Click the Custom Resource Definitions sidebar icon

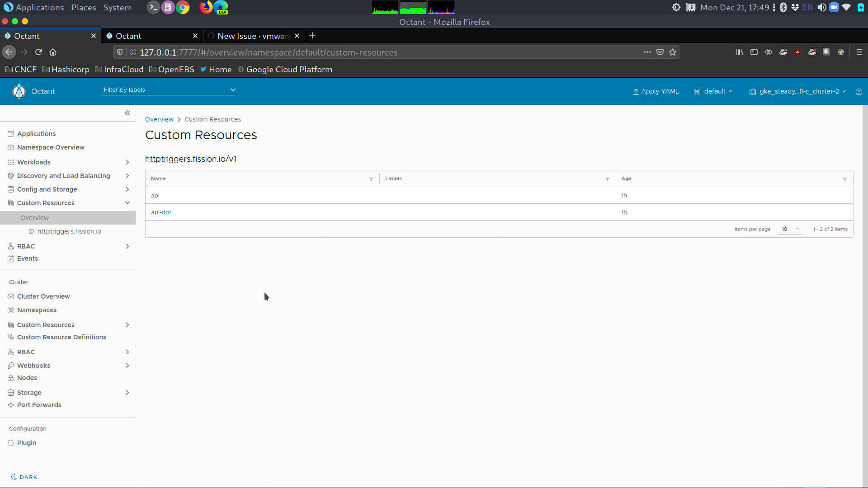(x=10, y=337)
